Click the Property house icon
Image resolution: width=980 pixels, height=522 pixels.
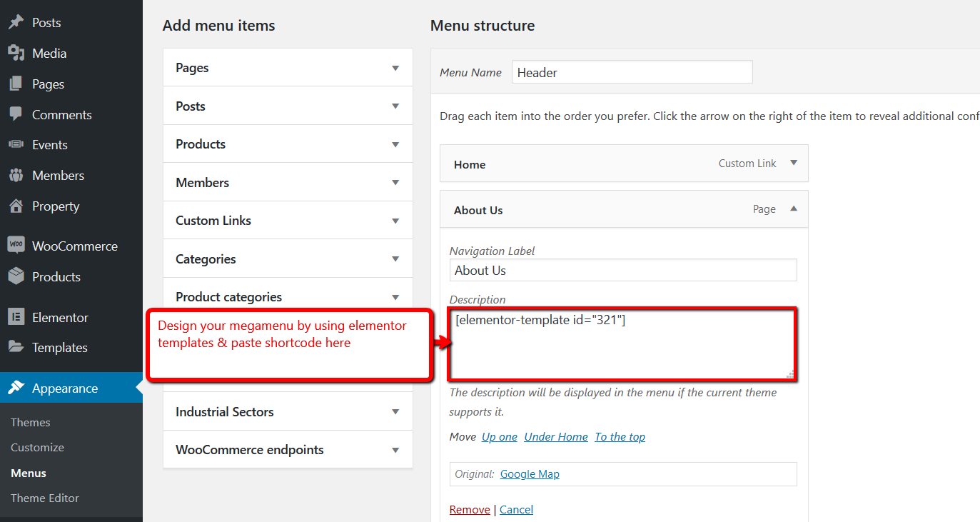[x=16, y=206]
